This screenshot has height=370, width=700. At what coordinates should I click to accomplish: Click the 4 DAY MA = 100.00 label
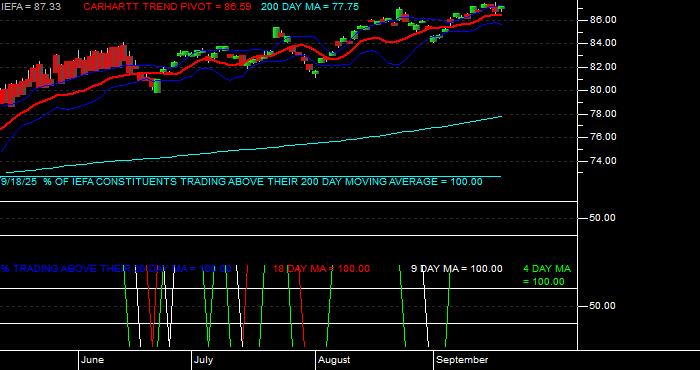tap(547, 275)
